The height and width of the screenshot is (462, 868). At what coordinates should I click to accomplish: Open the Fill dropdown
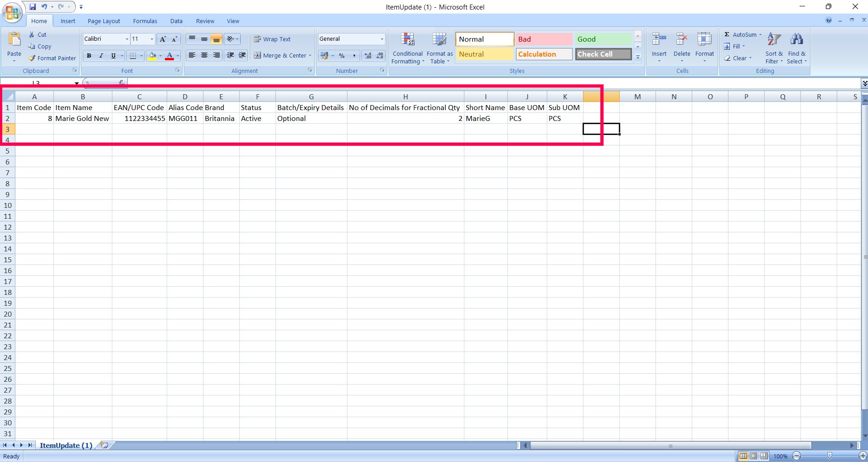tap(734, 46)
